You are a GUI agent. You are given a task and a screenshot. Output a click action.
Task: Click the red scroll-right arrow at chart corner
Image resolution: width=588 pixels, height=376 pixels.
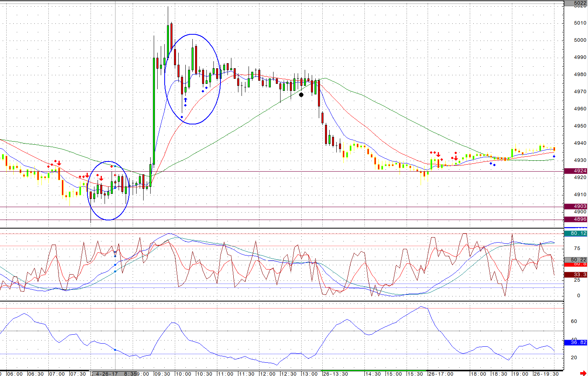(583, 373)
